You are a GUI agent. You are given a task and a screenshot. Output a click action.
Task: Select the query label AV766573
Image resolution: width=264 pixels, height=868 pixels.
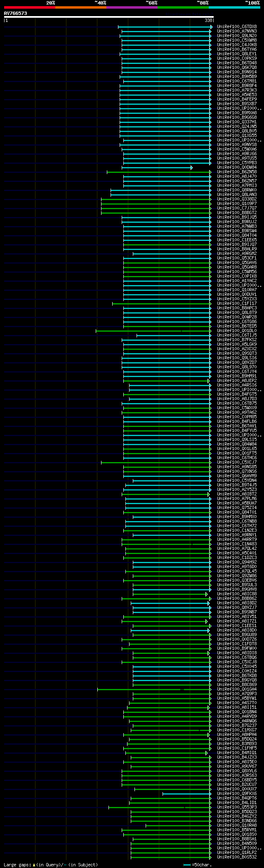(16, 13)
